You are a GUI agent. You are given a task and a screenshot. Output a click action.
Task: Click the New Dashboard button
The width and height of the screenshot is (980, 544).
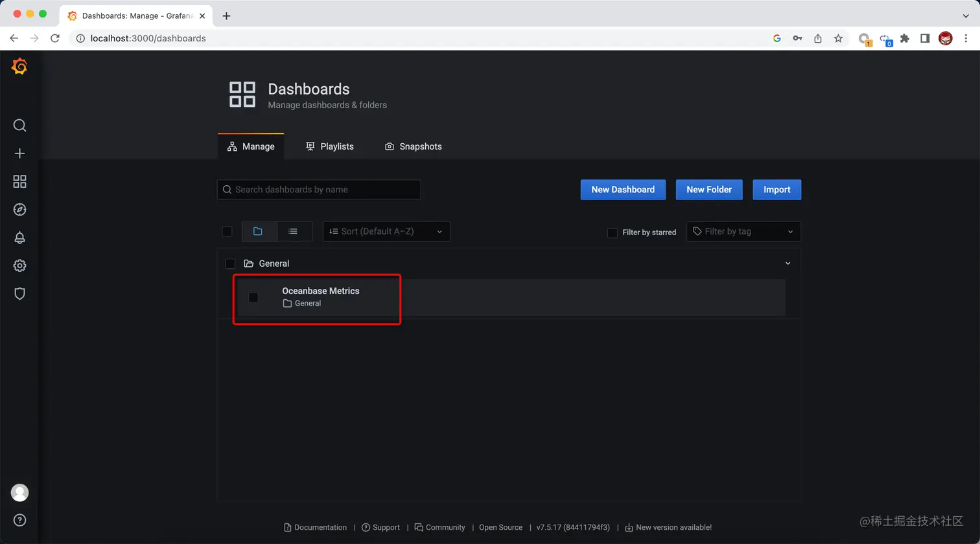click(x=623, y=190)
